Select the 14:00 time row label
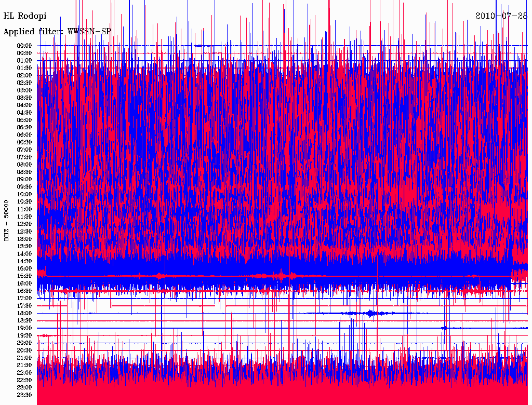This screenshot has height=405, width=532. (x=24, y=254)
